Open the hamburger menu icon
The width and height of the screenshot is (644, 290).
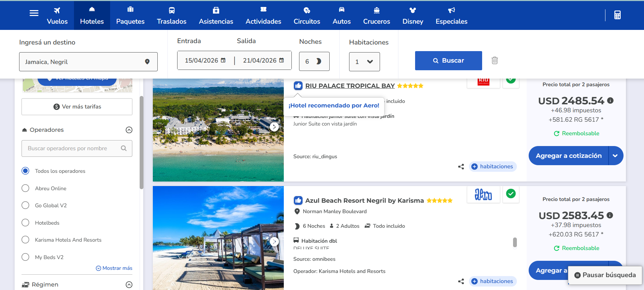coord(34,13)
